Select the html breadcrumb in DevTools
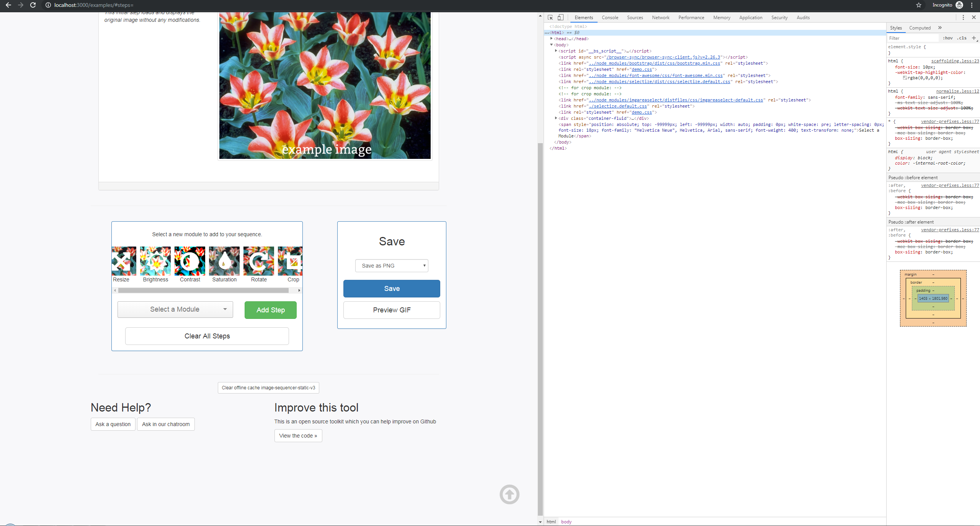The image size is (980, 526). (551, 522)
